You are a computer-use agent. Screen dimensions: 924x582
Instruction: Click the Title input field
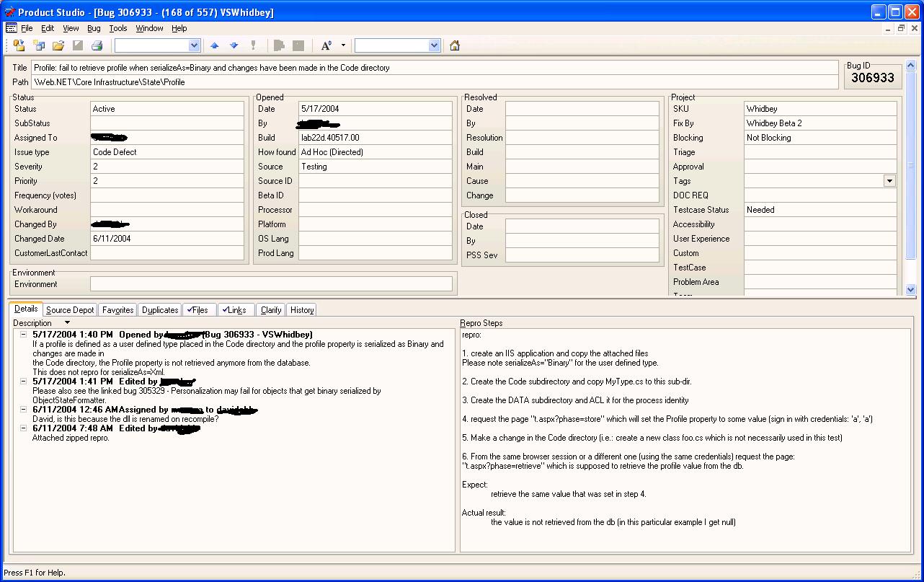point(435,68)
